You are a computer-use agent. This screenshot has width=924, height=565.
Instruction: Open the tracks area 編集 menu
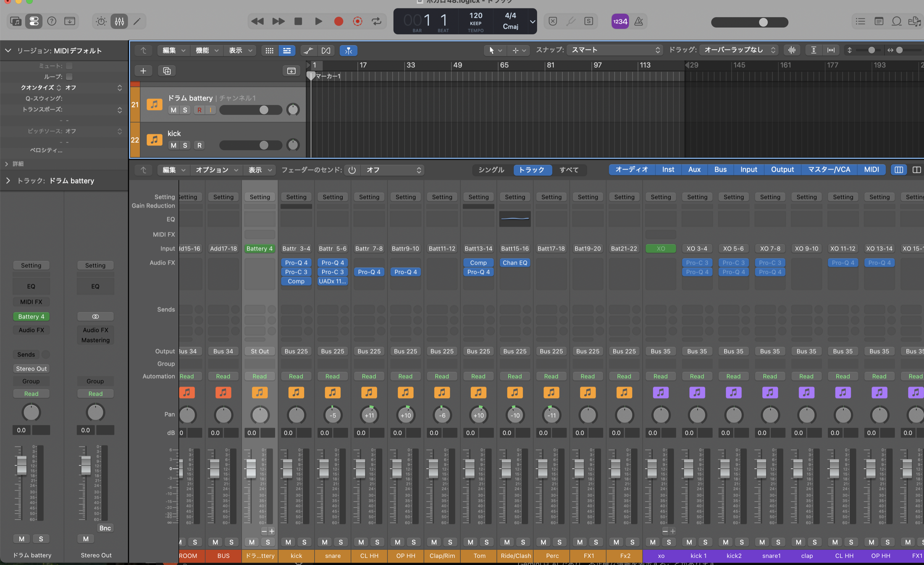pos(174,50)
